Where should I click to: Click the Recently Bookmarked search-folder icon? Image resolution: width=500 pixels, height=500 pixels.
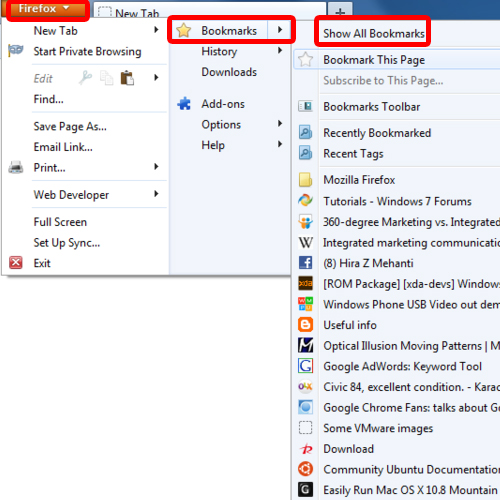click(x=305, y=132)
